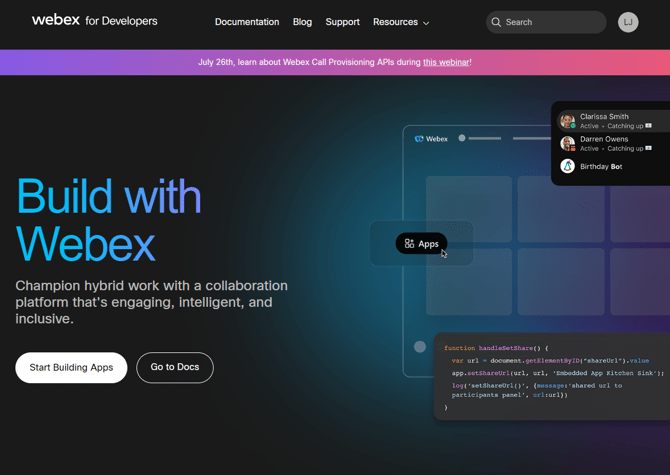The width and height of the screenshot is (670, 475).
Task: Click the search magnifier icon
Action: (496, 22)
